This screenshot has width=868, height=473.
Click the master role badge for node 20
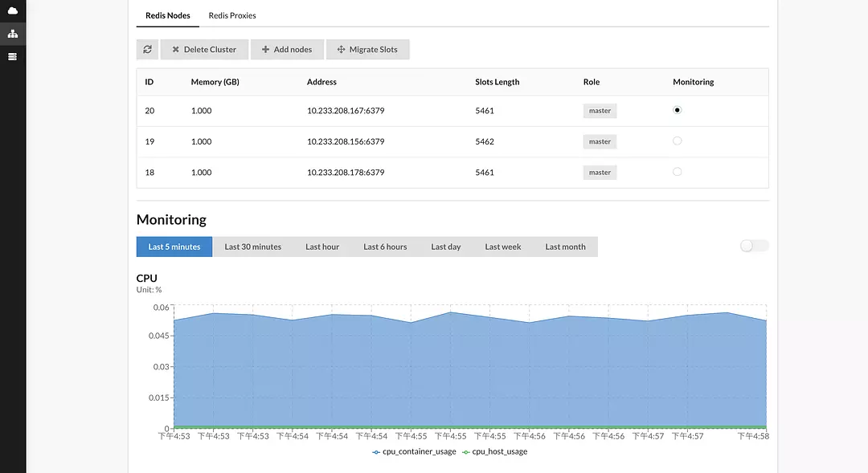[600, 110]
